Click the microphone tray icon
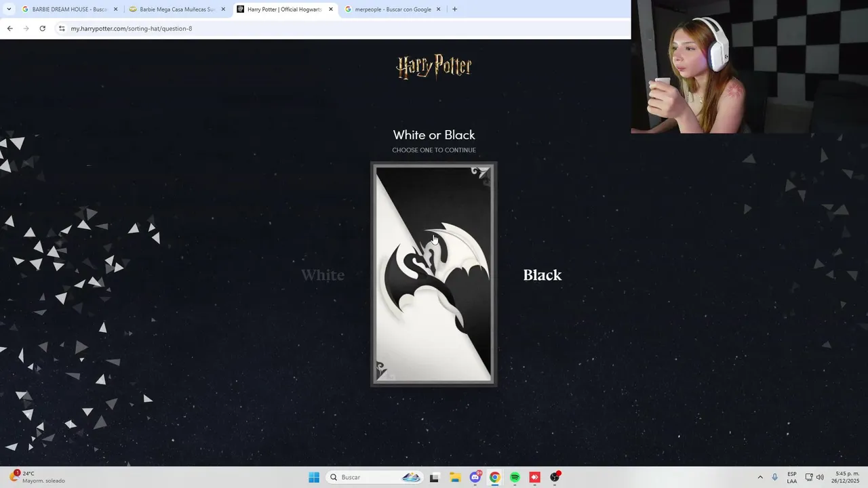 click(774, 477)
